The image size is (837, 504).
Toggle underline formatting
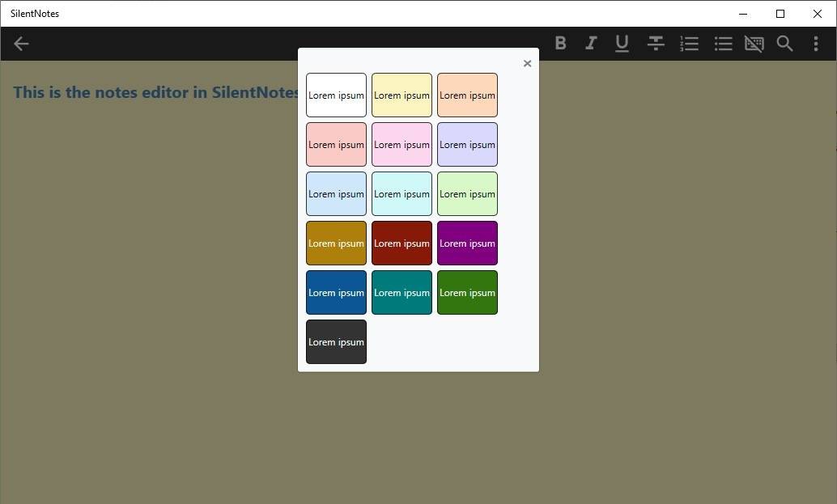(622, 43)
